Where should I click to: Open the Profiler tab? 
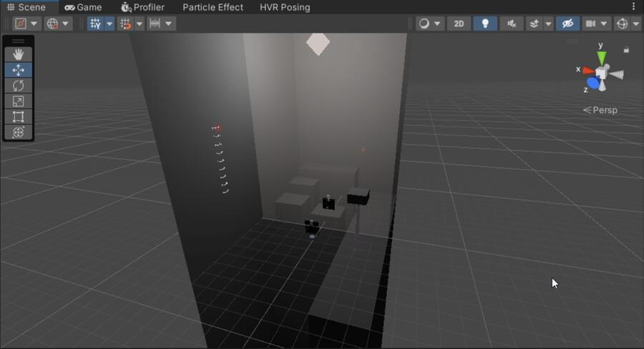(x=142, y=7)
